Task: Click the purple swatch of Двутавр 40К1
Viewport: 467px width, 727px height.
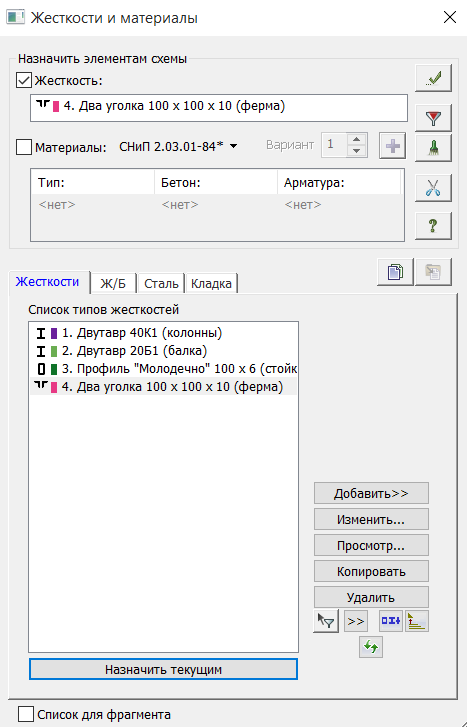Action: tap(54, 333)
